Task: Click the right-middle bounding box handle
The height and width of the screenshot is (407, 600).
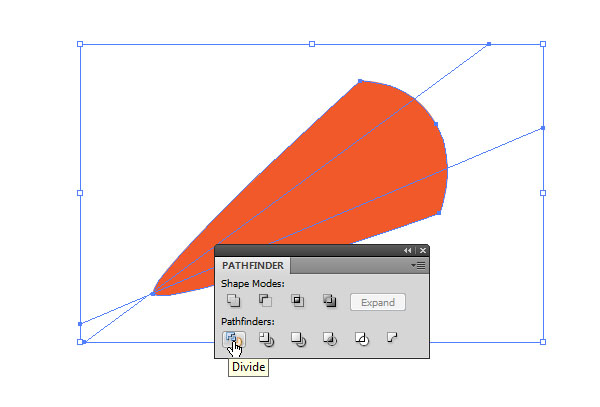Action: pyautogui.click(x=543, y=193)
